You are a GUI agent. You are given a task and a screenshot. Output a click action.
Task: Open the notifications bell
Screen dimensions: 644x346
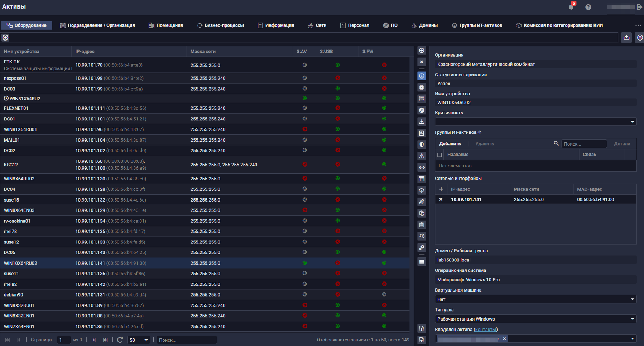(x=571, y=7)
